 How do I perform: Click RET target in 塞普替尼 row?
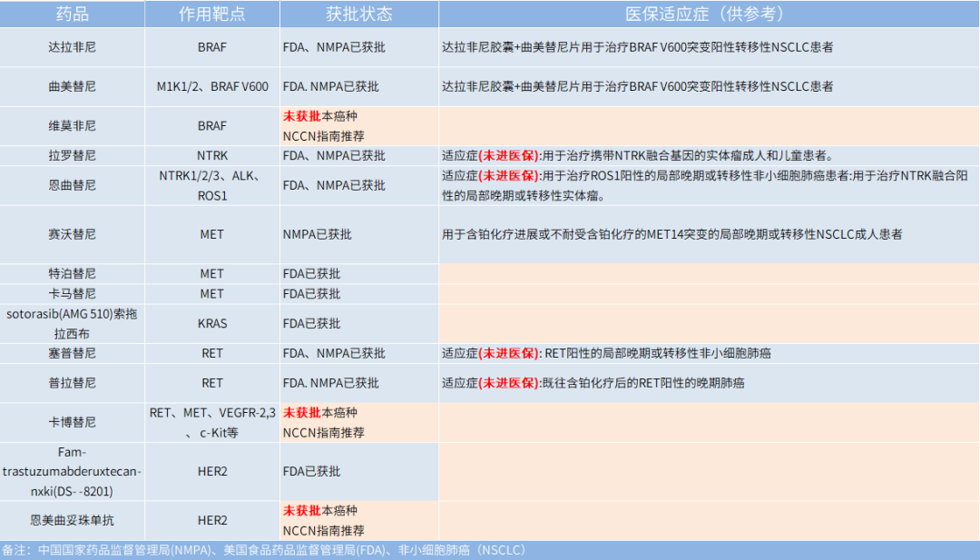(211, 353)
